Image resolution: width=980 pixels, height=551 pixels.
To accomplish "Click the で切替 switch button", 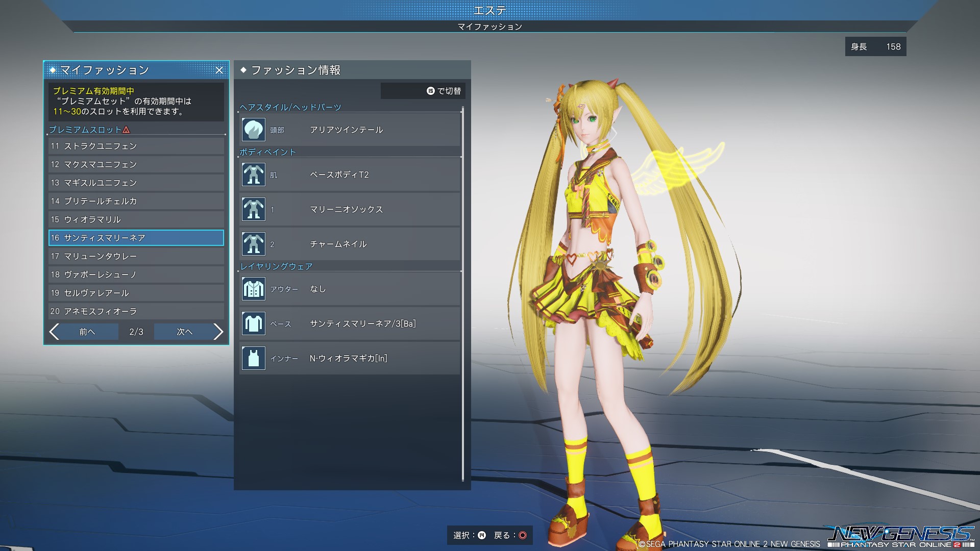I will tap(423, 91).
